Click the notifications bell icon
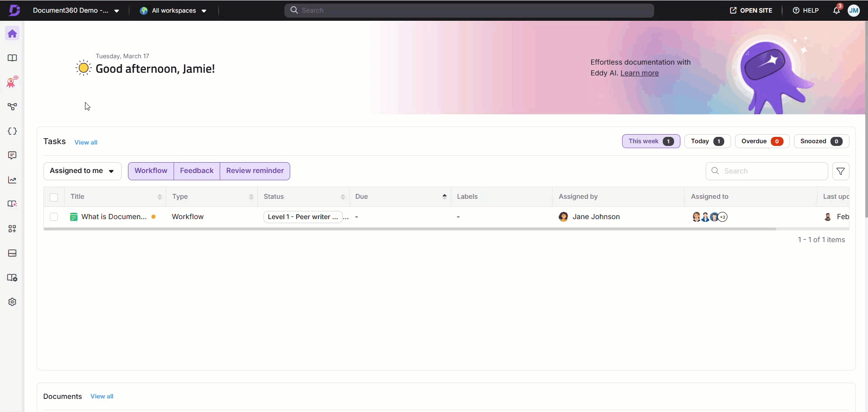868x412 pixels. click(x=836, y=10)
